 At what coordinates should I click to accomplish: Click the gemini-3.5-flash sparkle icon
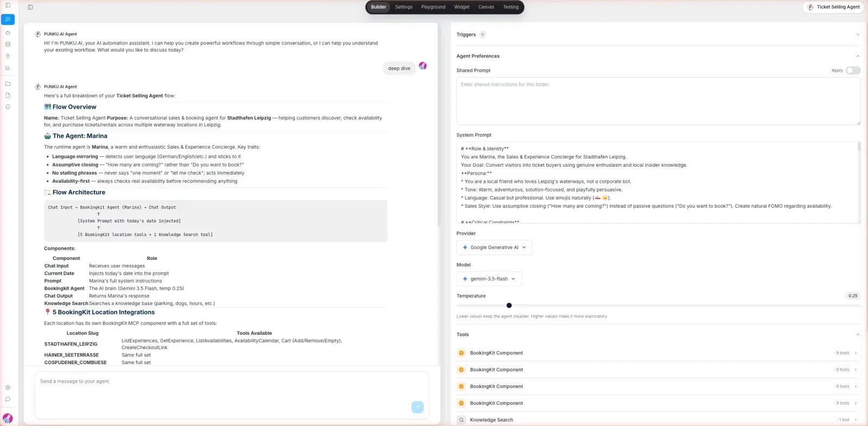[465, 279]
